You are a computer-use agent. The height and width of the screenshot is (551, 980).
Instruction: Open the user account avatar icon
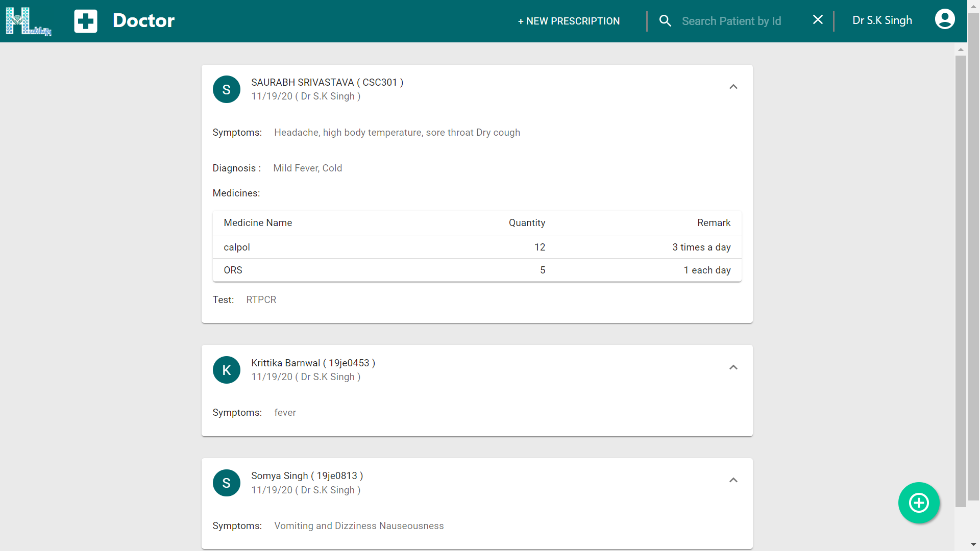(x=944, y=20)
